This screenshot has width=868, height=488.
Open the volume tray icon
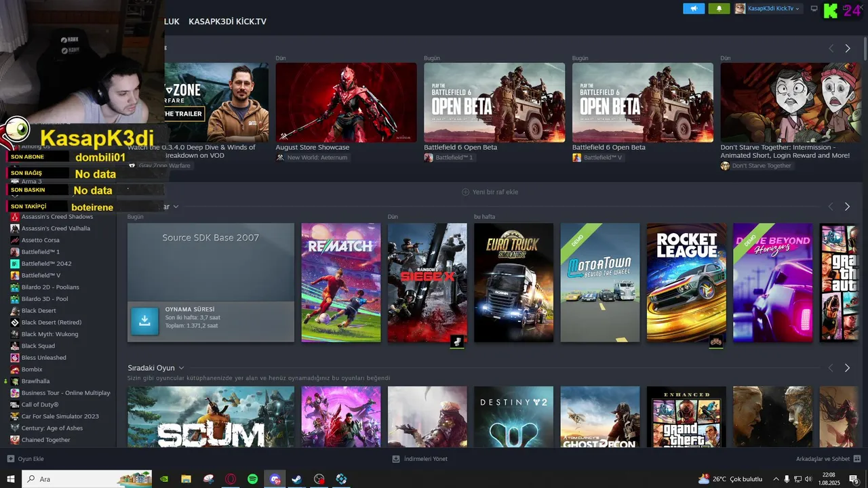click(810, 479)
